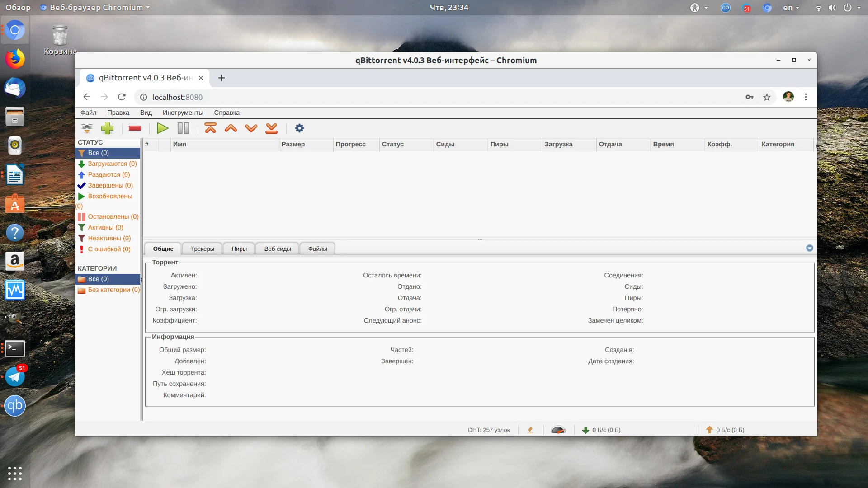The image size is (868, 488).
Task: Collapse the details panel with blue arrow
Action: click(x=809, y=248)
